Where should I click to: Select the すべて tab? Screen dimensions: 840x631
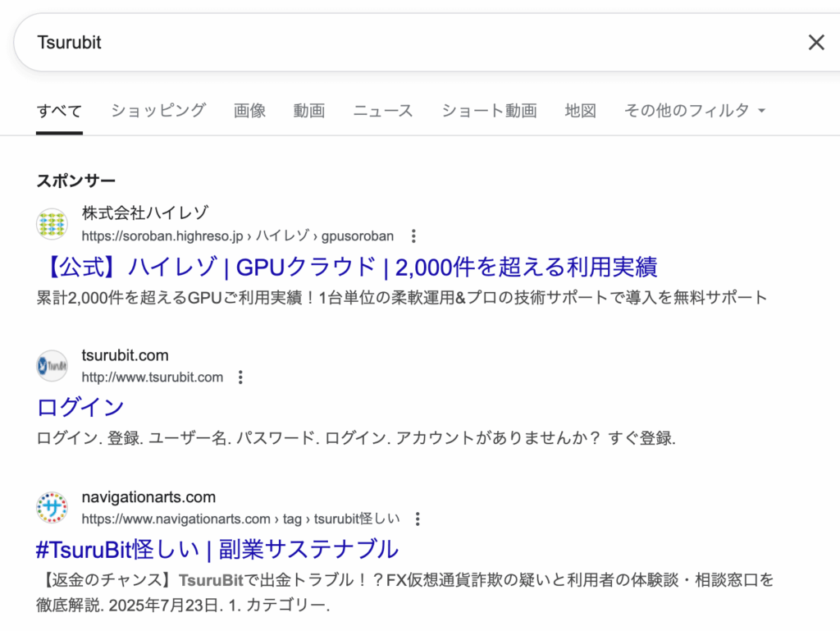click(x=59, y=111)
